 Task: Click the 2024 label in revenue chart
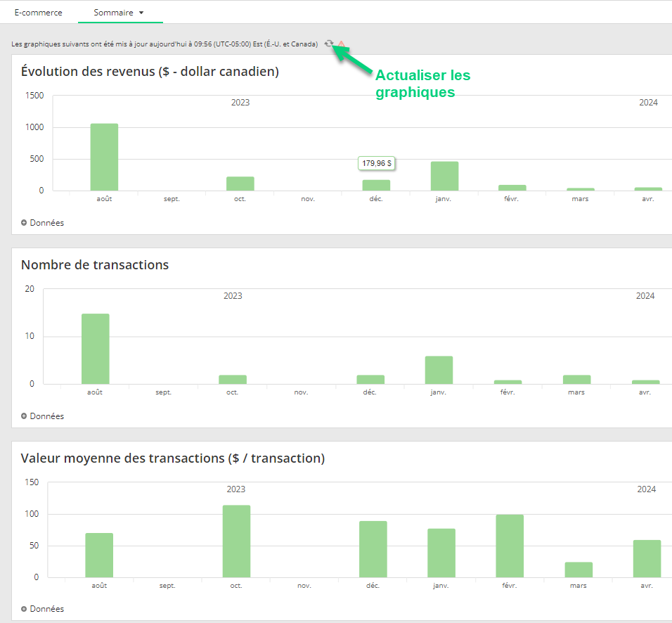tap(648, 103)
